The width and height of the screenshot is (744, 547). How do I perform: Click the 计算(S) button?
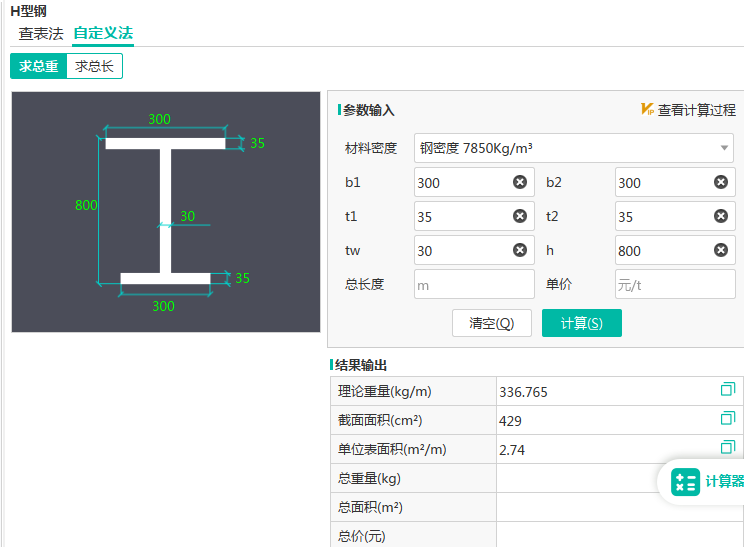point(582,323)
